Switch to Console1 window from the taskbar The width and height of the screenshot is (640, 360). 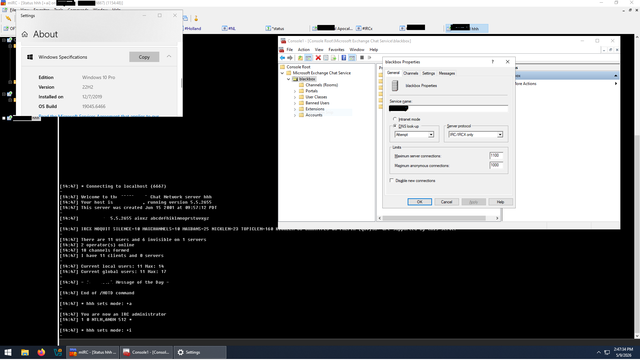click(147, 352)
